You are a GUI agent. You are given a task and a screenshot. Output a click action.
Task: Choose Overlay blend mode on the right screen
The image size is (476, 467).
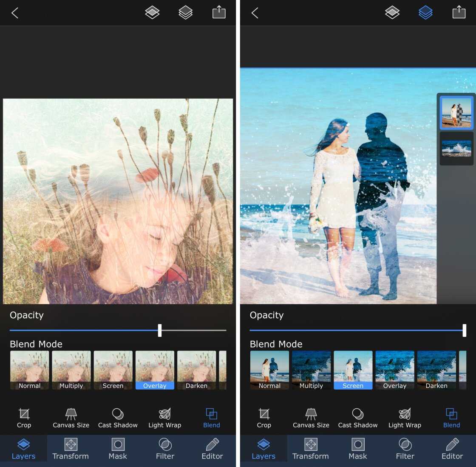pyautogui.click(x=395, y=370)
